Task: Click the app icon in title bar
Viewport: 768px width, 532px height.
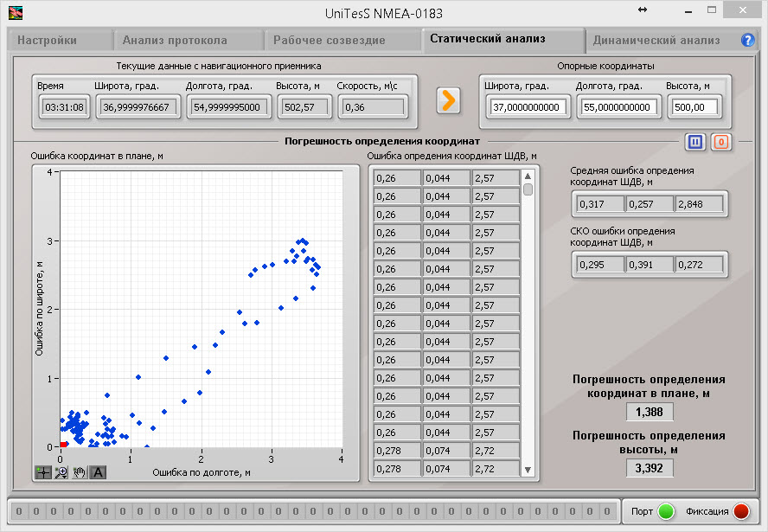Action: [x=16, y=13]
